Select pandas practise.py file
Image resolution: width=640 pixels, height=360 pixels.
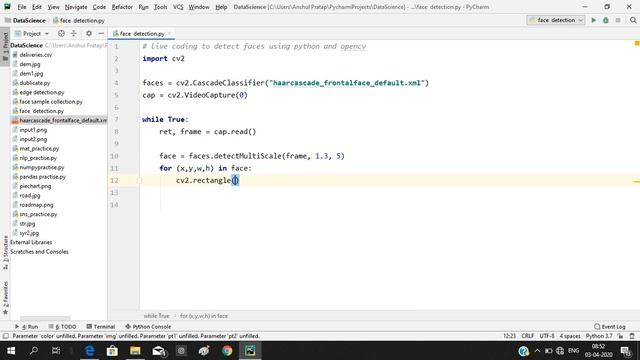point(42,177)
